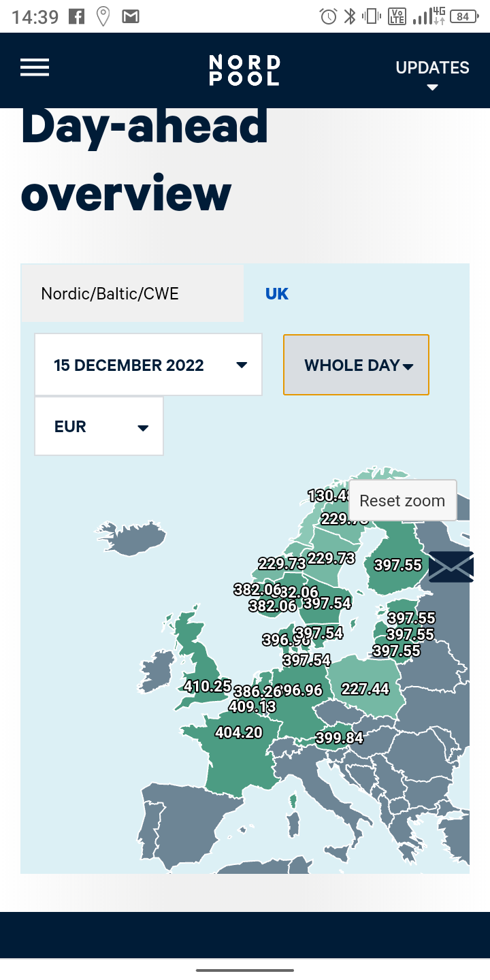This screenshot has height=980, width=490.
Task: Tap the Facebook notification icon in status bar
Action: pos(77,16)
